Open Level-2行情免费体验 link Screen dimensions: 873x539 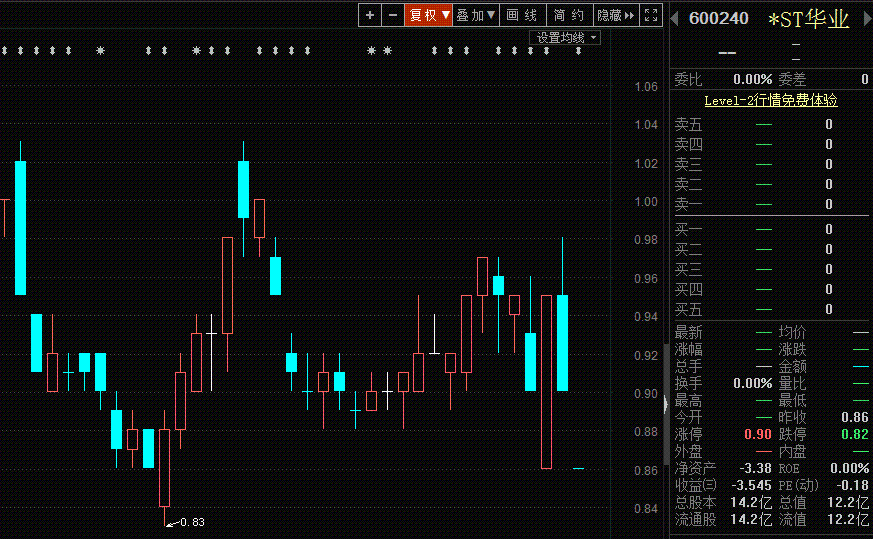tap(770, 100)
